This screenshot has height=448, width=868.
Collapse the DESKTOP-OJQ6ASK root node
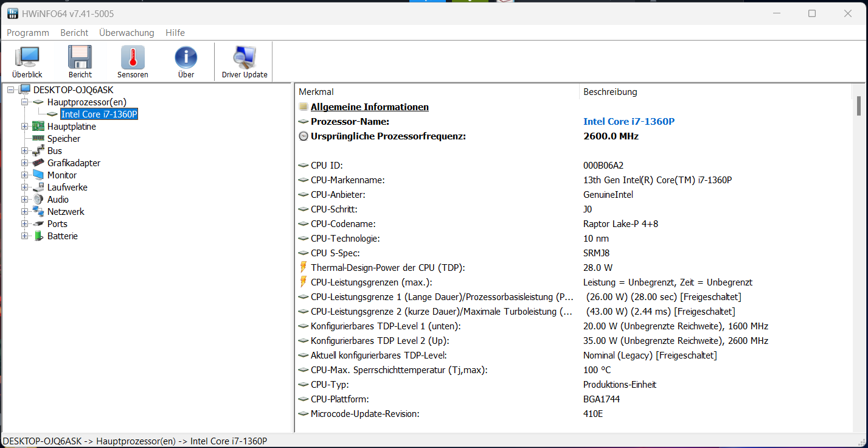click(11, 90)
